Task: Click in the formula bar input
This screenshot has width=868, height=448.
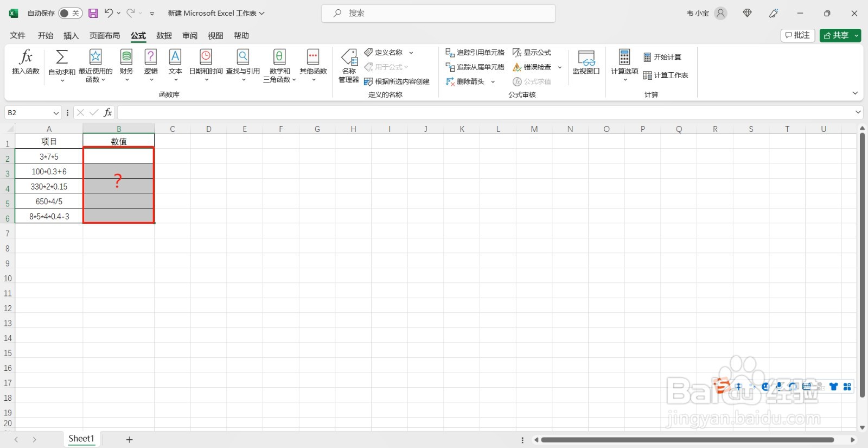Action: [484, 112]
